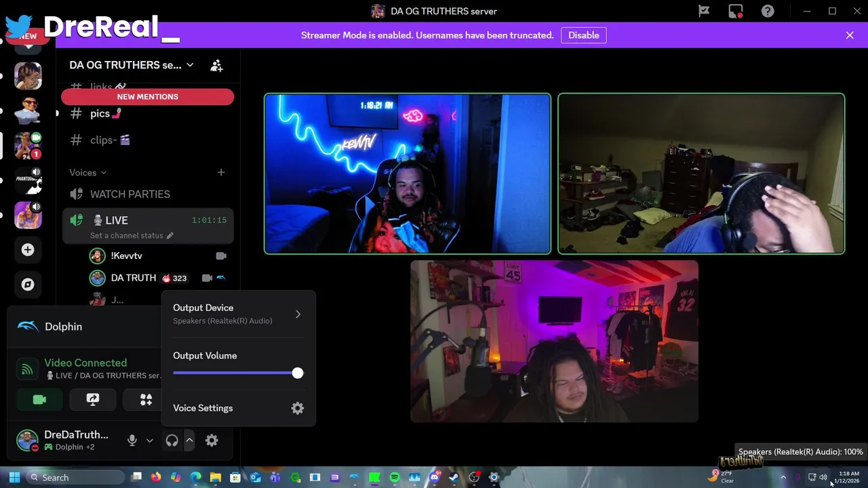
Task: Focus the video tile with headset user
Action: [701, 174]
